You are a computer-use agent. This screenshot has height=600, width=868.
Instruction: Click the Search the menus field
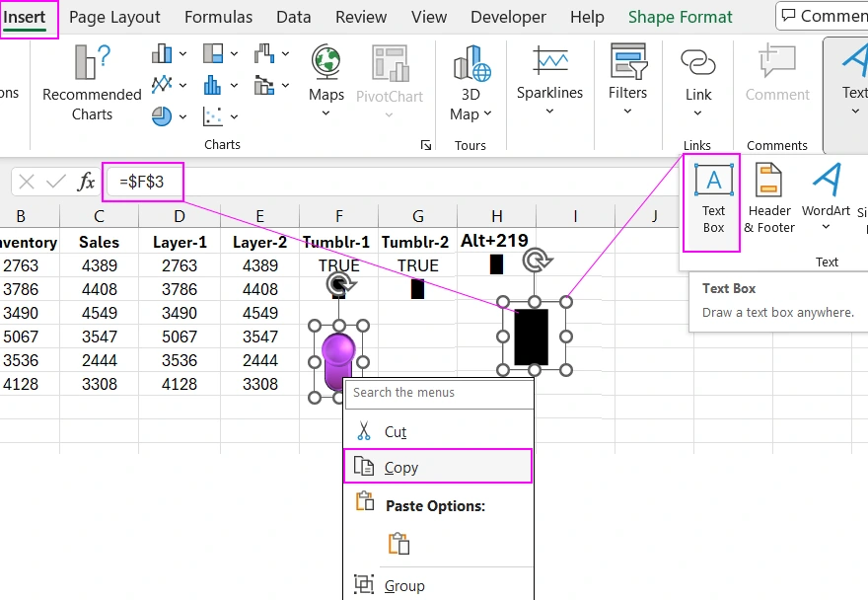click(x=438, y=392)
